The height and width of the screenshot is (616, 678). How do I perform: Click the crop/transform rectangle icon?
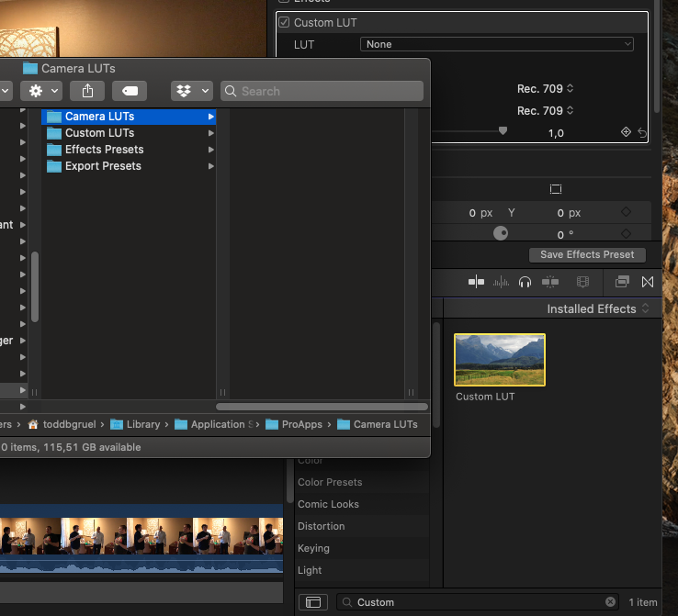pyautogui.click(x=556, y=189)
